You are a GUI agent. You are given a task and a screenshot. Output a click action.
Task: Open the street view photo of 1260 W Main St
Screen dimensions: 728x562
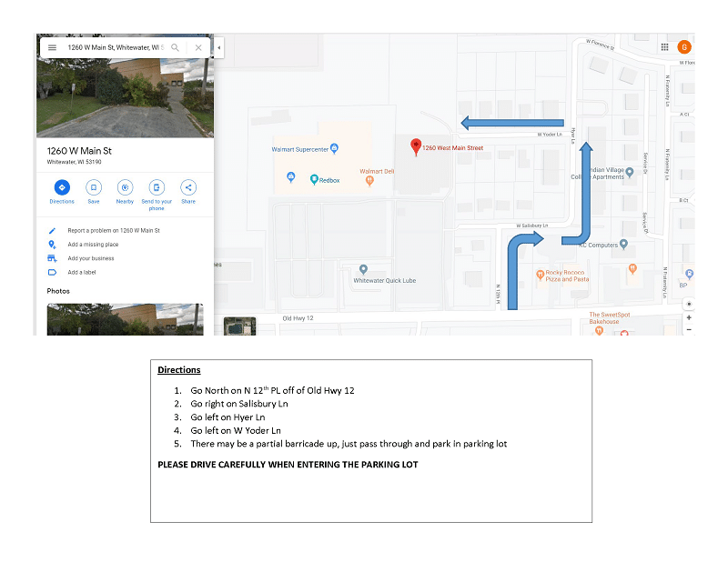pyautogui.click(x=126, y=97)
